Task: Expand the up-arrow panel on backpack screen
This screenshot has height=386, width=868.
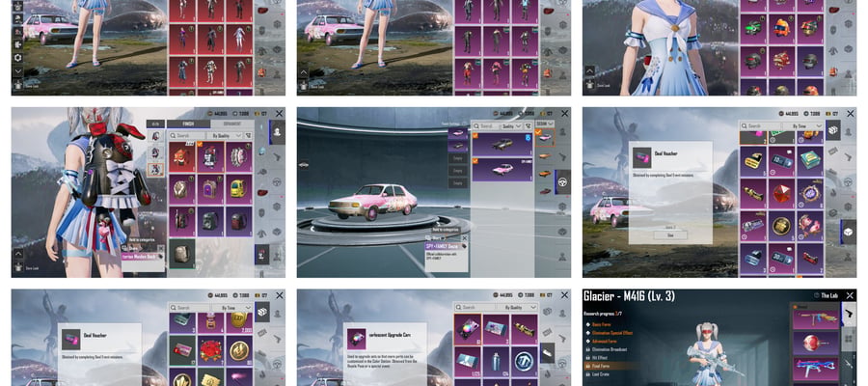Action: [x=18, y=253]
